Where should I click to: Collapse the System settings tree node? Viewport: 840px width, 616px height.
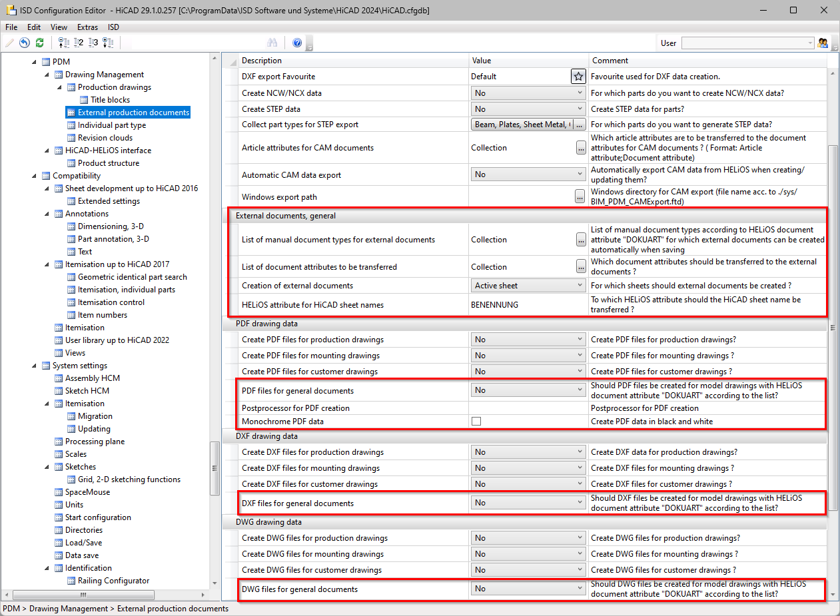(x=34, y=366)
